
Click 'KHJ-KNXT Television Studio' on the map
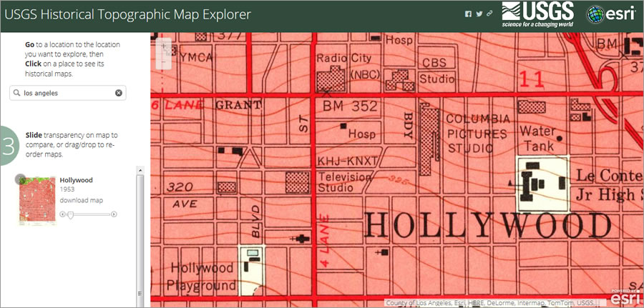pyautogui.click(x=348, y=174)
